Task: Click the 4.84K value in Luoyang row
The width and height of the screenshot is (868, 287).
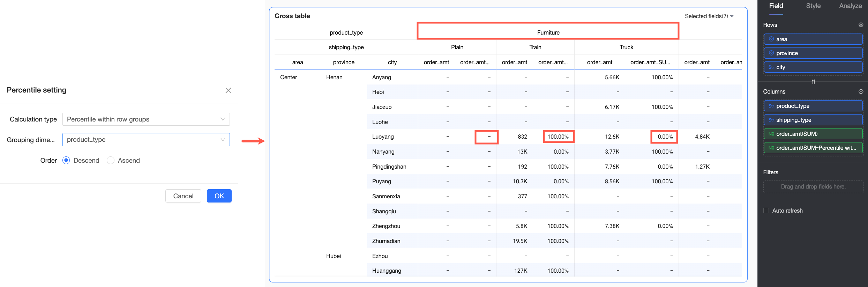Action: [x=702, y=137]
